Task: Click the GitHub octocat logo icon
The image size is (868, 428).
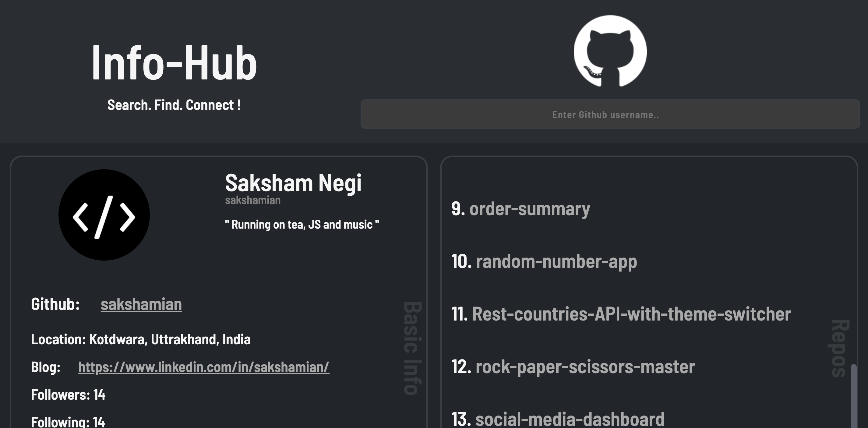Action: (609, 51)
